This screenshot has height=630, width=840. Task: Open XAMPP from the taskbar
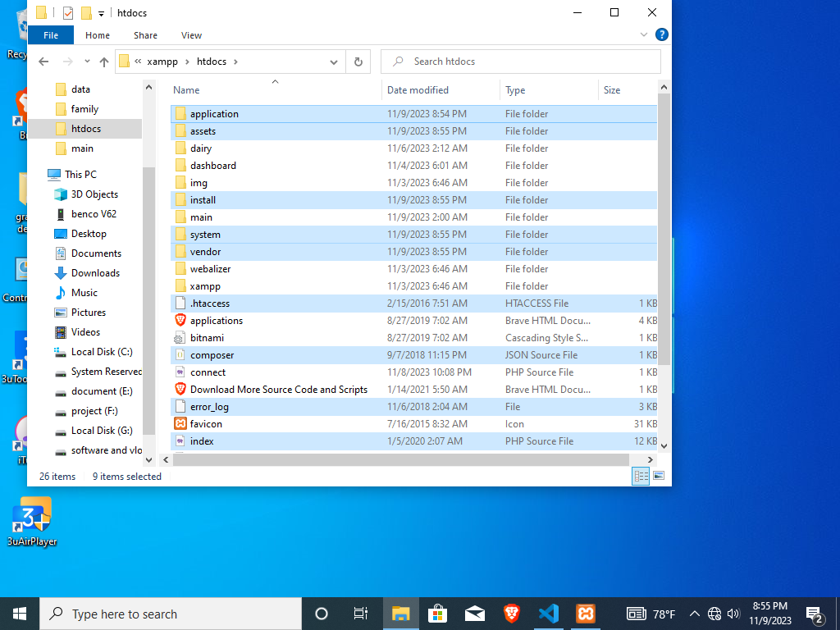point(586,614)
